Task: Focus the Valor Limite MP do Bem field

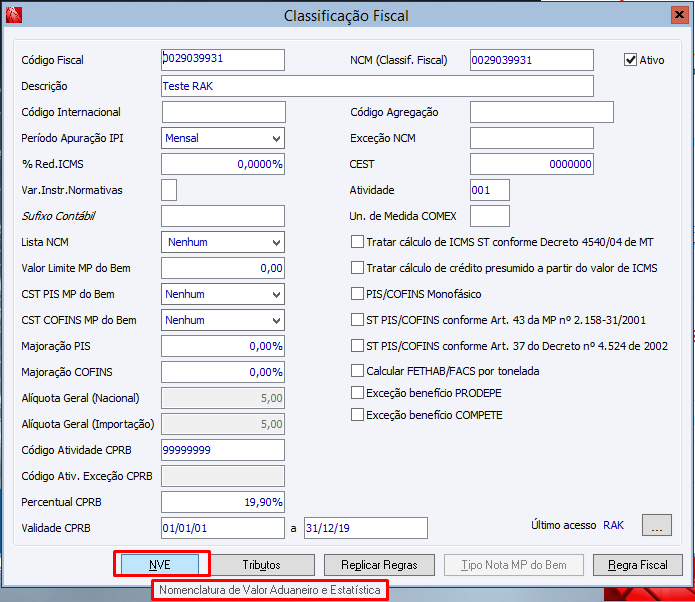Action: [x=223, y=268]
